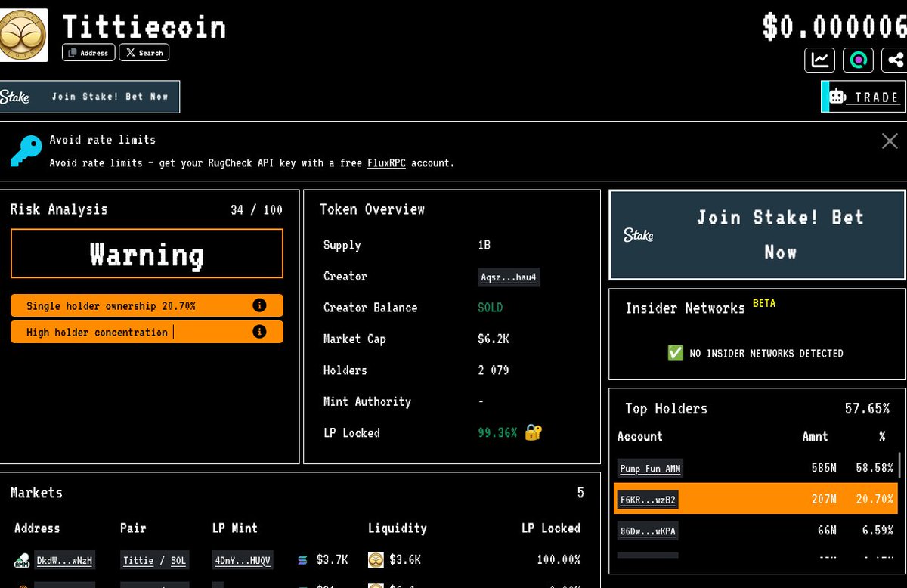The height and width of the screenshot is (588, 907).
Task: Open Pump Fun AMM holder account
Action: click(x=650, y=469)
